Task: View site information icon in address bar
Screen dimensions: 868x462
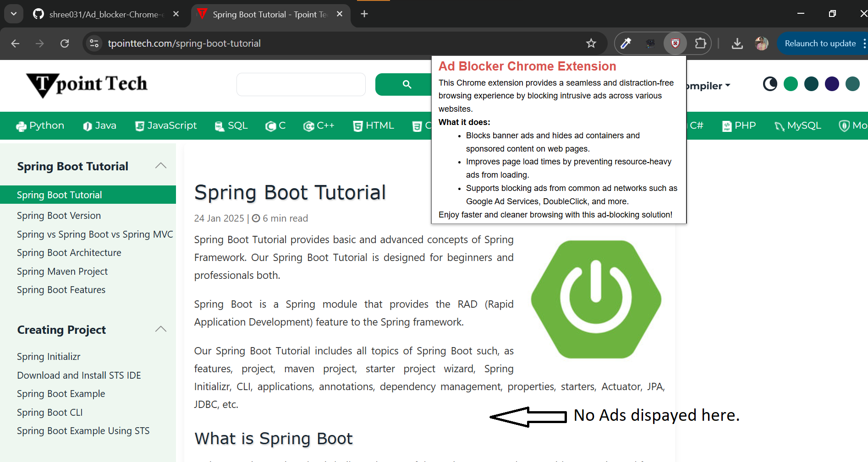Action: point(94,43)
